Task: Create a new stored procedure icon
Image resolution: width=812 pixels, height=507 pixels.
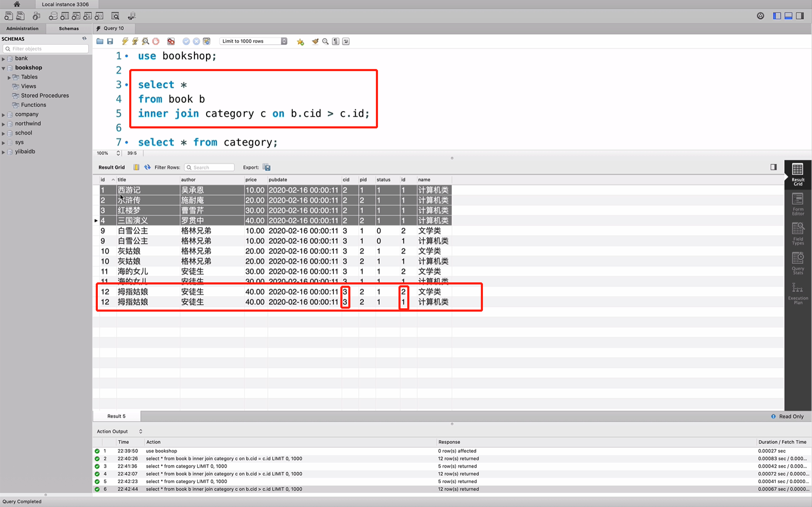Action: coord(87,16)
